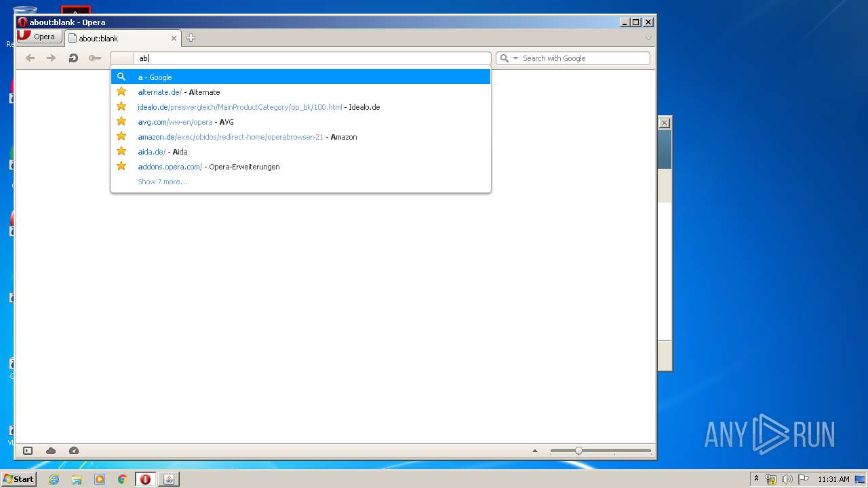Open Windows Explorer folder in taskbar
The height and width of the screenshot is (488, 868).
click(x=77, y=479)
